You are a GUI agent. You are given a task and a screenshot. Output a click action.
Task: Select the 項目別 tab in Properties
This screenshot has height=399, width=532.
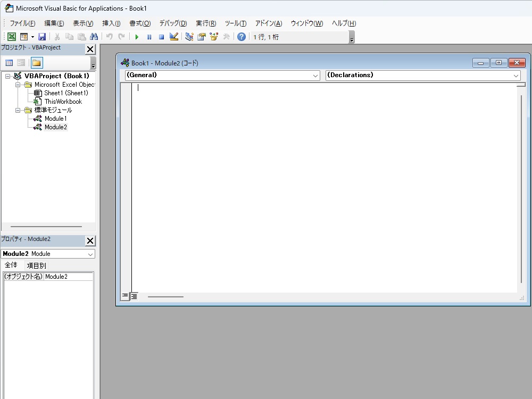pos(37,265)
